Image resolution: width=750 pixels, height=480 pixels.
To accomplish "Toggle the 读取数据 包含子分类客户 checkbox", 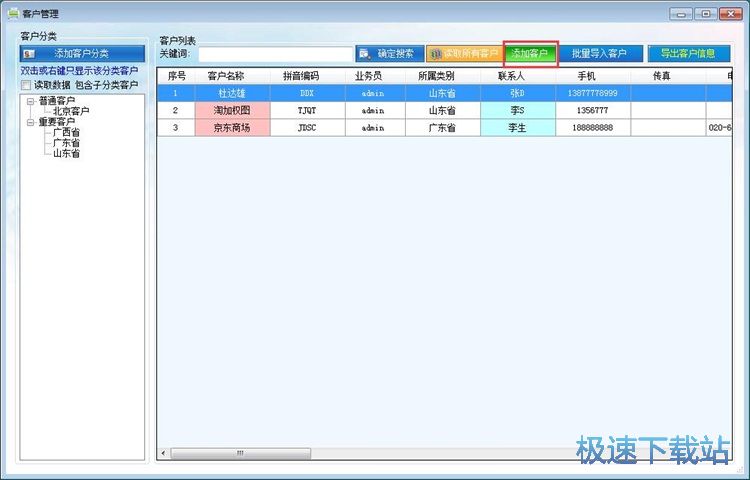I will [26, 85].
